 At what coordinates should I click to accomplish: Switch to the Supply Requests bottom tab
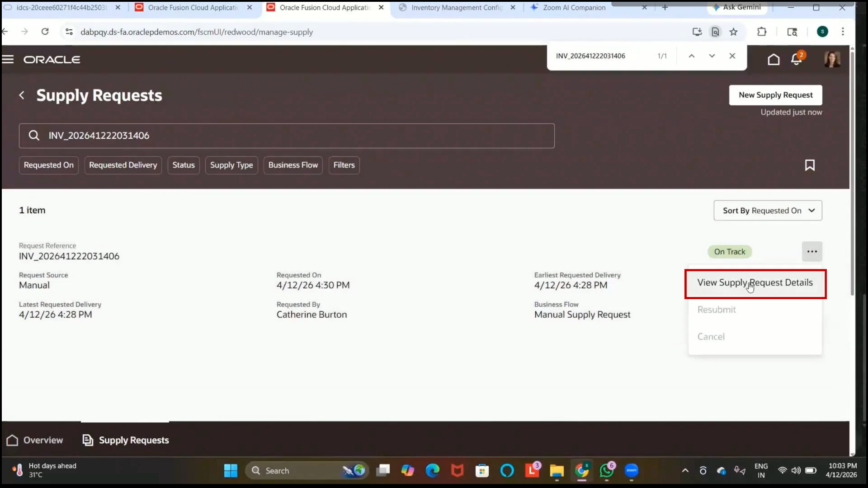pos(126,440)
